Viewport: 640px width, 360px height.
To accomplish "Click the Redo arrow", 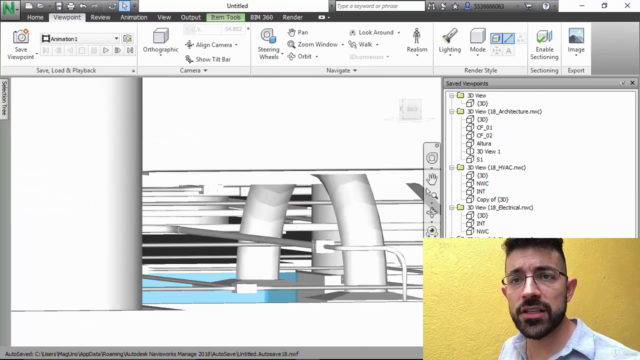I will (x=95, y=6).
